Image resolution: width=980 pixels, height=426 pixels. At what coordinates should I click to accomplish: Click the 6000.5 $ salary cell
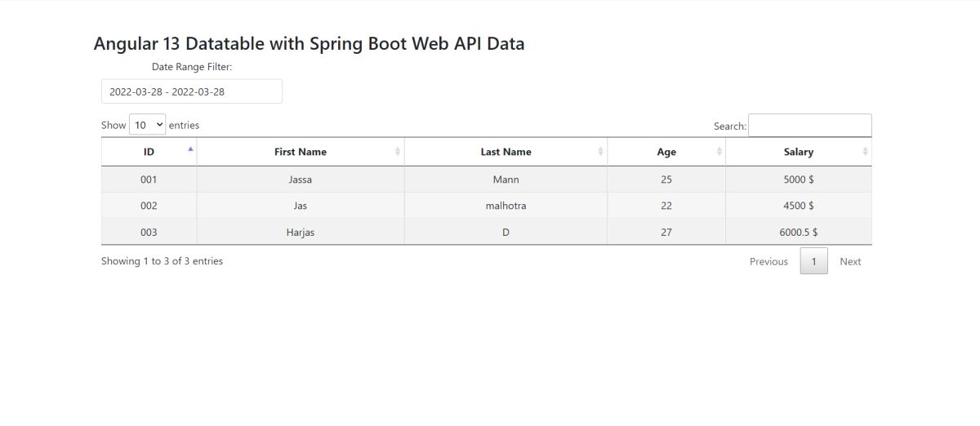click(x=798, y=232)
